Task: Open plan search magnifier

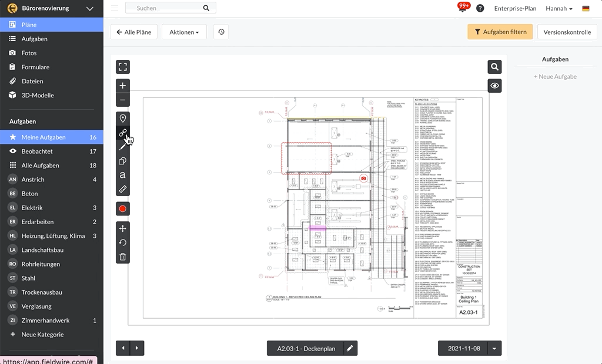Action: [x=495, y=67]
